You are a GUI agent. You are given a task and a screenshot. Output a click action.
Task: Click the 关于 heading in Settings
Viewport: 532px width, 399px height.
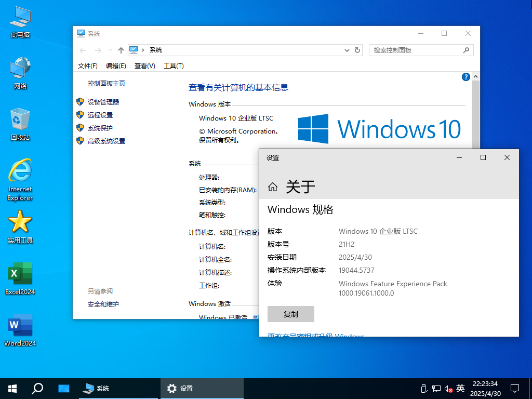300,187
